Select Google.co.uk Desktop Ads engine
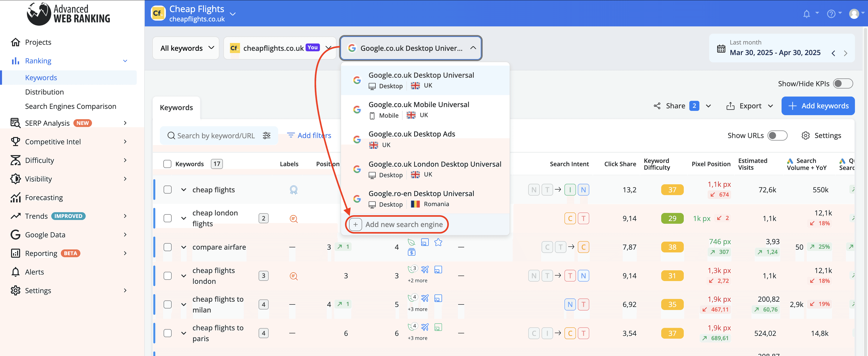868x356 pixels. click(425, 139)
